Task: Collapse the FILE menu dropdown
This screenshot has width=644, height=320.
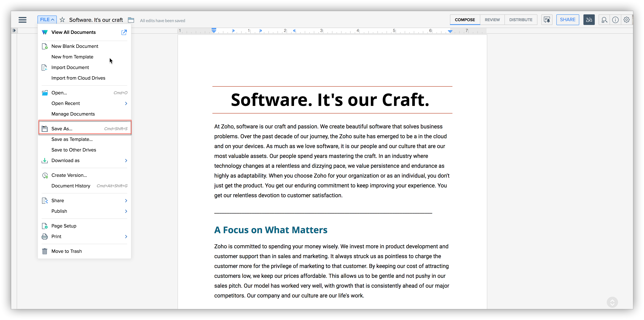Action: 47,20
